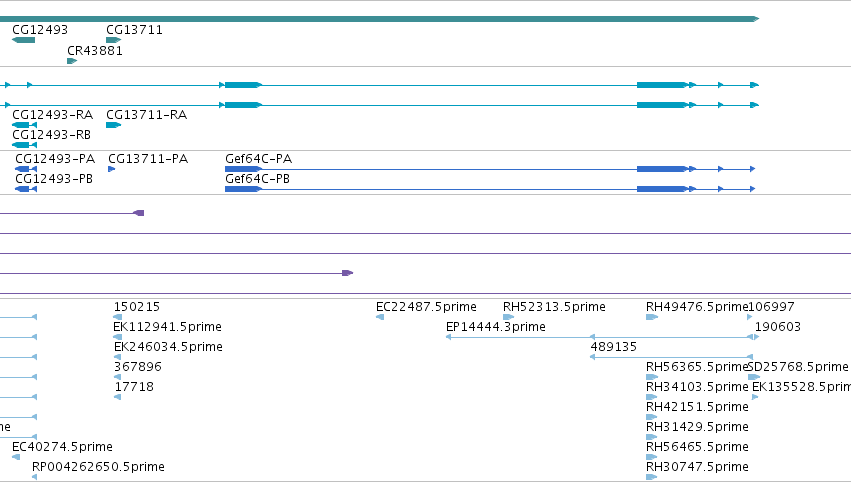Click the Gef64C-PB label
This screenshot has width=851, height=482.
257,179
